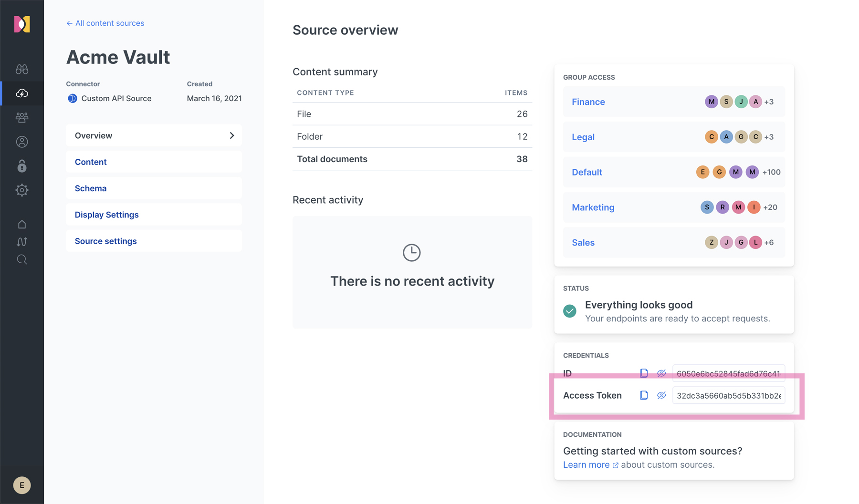The image size is (859, 504).
Task: Click the chevron arrow on Overview
Action: pos(232,135)
